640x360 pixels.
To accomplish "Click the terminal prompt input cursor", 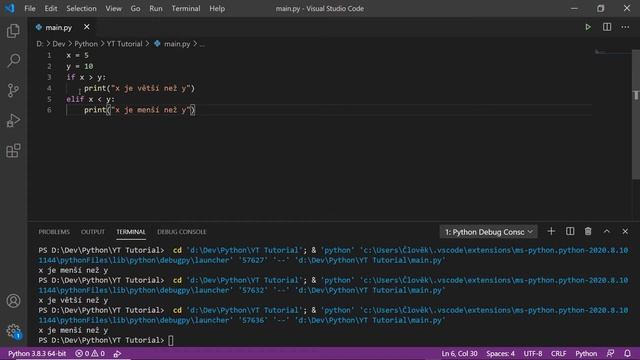I will pyautogui.click(x=171, y=340).
